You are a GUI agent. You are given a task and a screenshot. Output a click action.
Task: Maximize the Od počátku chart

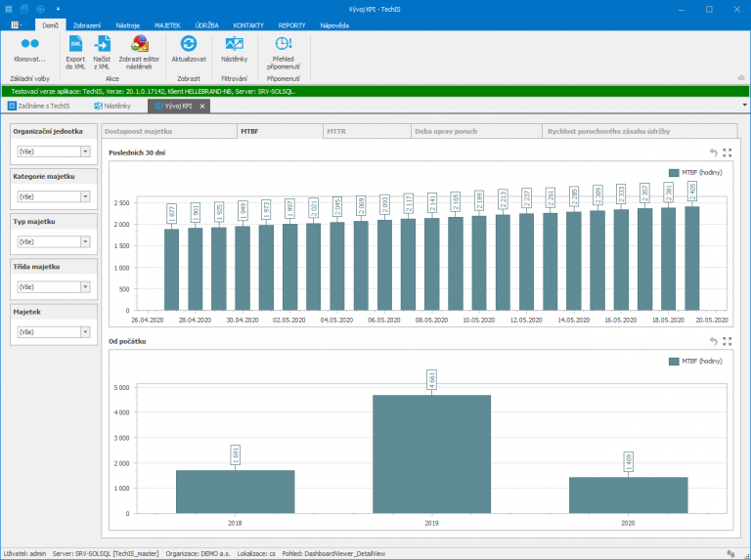pyautogui.click(x=727, y=341)
